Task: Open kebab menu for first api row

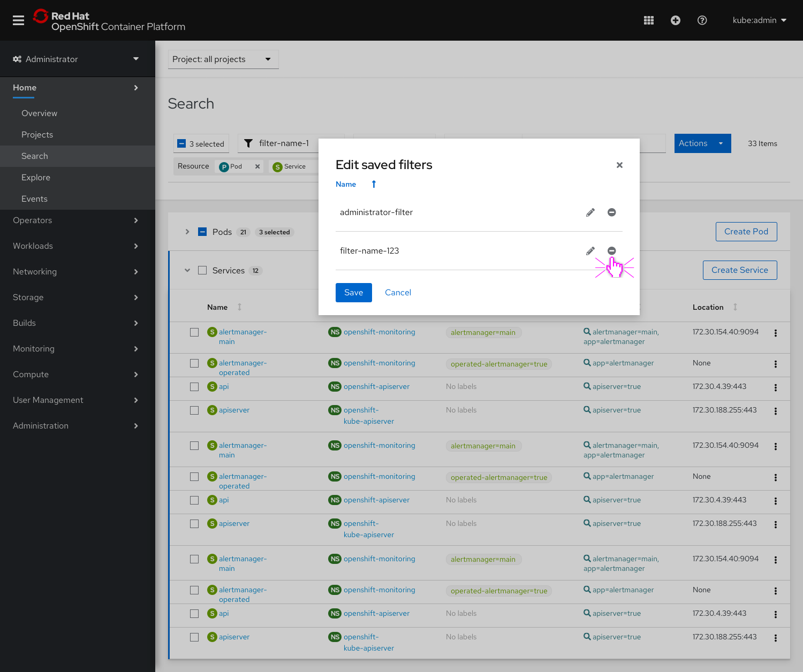Action: (x=775, y=388)
